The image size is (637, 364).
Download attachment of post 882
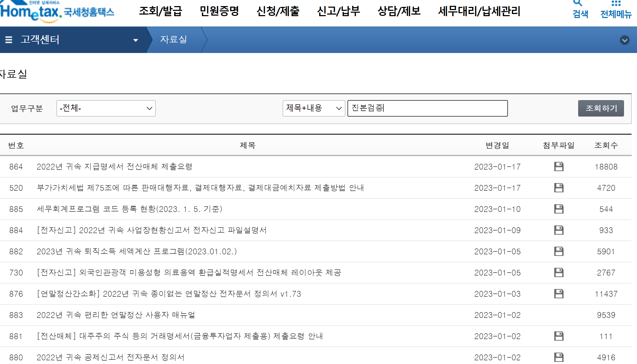559,251
